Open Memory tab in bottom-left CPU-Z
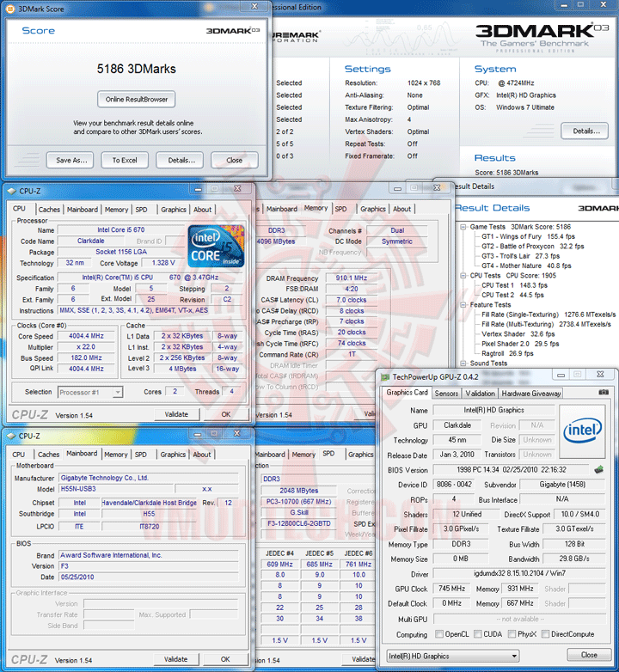The height and width of the screenshot is (672, 619). pos(116,455)
